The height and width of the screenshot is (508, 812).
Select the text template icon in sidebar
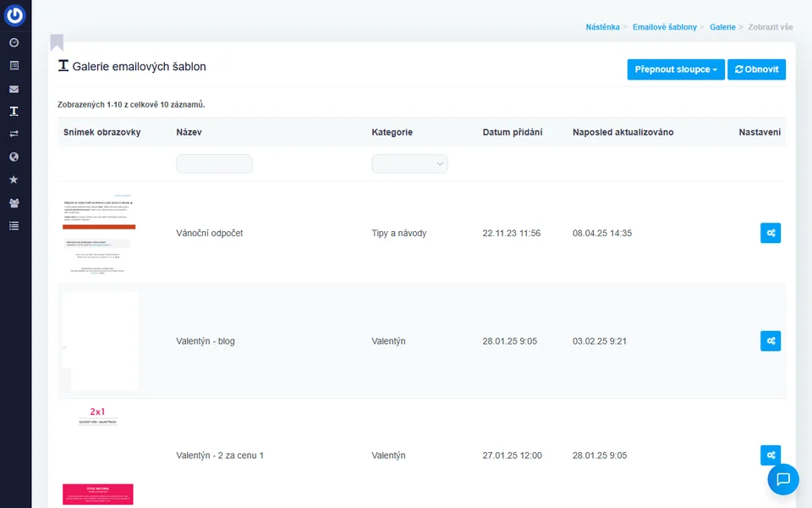[x=14, y=111]
